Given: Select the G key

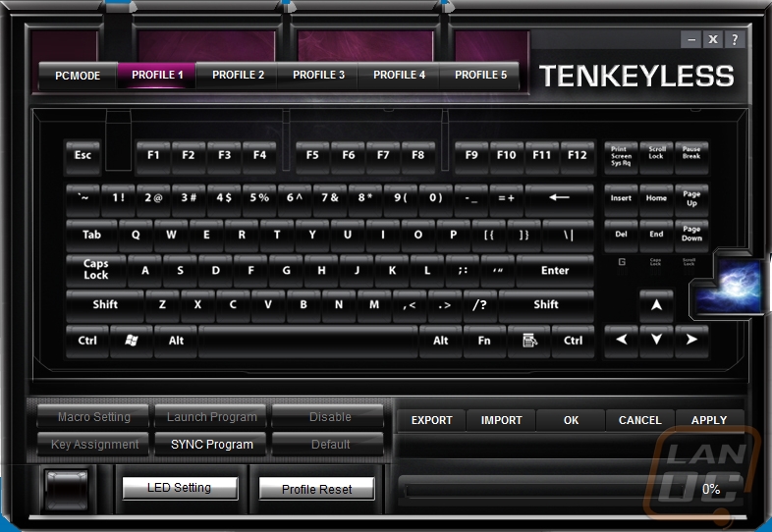Looking at the screenshot, I should click(x=286, y=271).
